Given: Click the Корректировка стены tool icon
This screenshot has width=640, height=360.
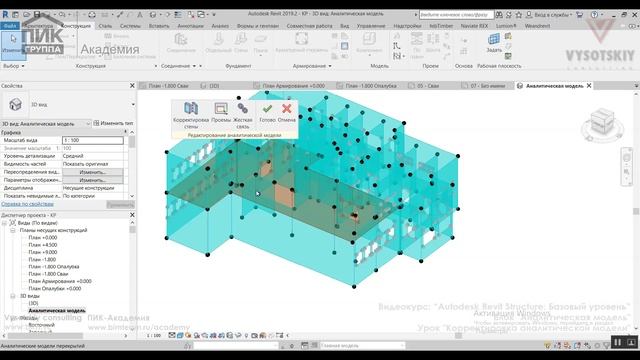Looking at the screenshot, I should tap(191, 109).
